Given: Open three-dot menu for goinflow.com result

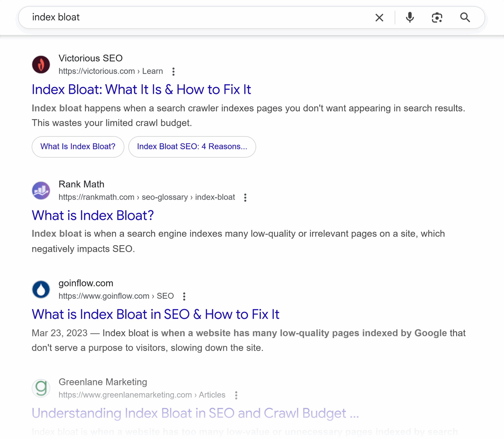Looking at the screenshot, I should 184,296.
